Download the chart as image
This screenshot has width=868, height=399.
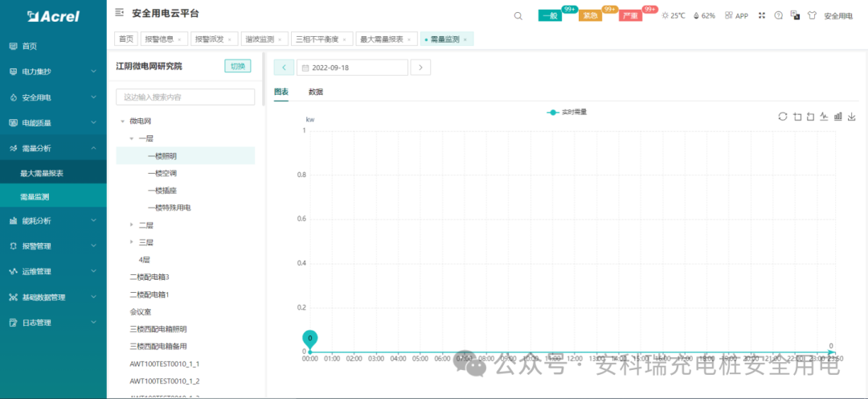(852, 117)
